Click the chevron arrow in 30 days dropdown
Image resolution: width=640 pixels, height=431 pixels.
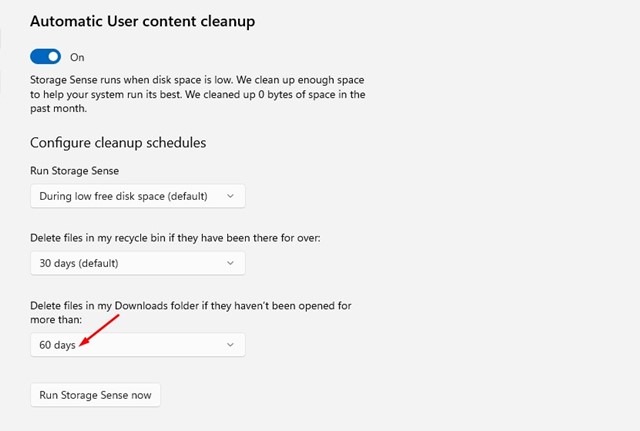pyautogui.click(x=230, y=263)
